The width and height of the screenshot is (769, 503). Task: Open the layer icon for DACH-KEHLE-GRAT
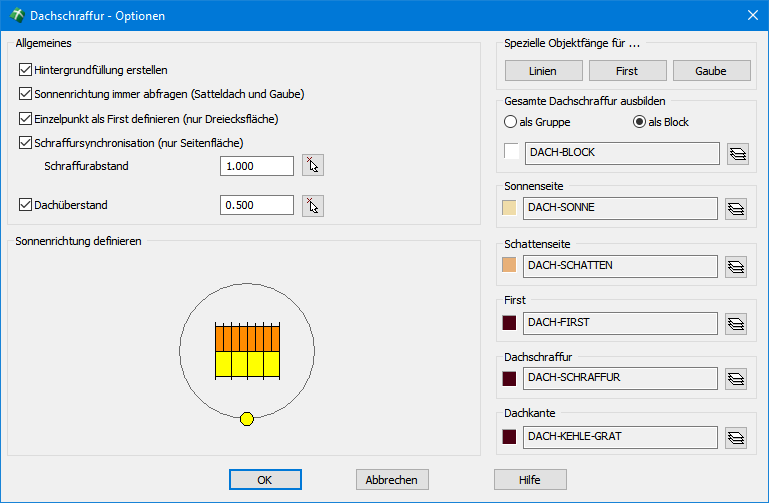pyautogui.click(x=738, y=437)
